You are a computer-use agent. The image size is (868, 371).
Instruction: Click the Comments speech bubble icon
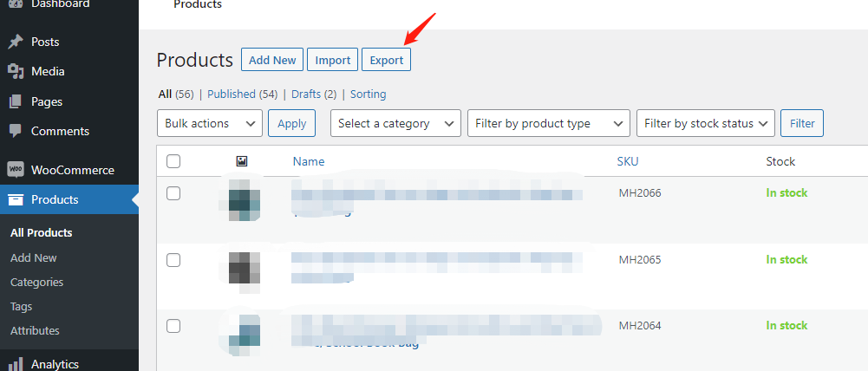[16, 131]
